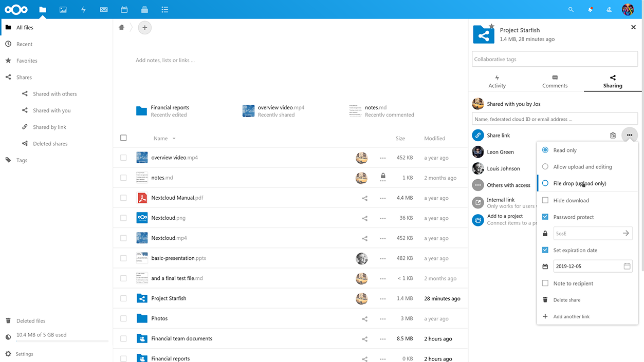Uncheck Password protect option
This screenshot has width=644, height=362.
pyautogui.click(x=545, y=217)
